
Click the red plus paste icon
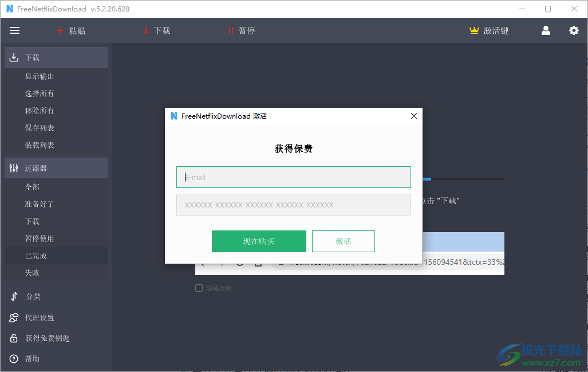[x=60, y=30]
